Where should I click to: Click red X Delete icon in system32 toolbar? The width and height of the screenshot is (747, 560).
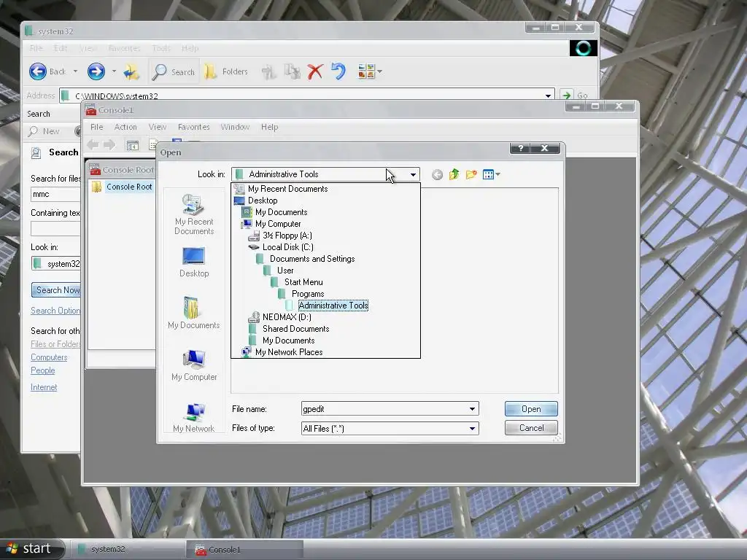click(x=315, y=72)
